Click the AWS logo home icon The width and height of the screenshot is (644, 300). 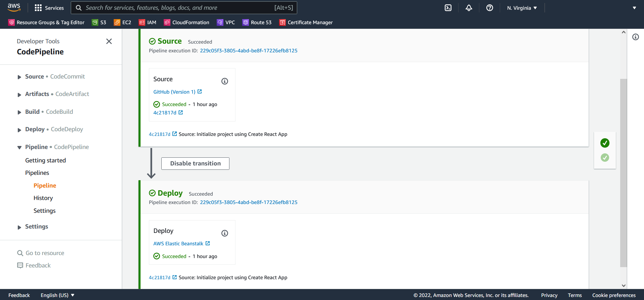tap(14, 7)
